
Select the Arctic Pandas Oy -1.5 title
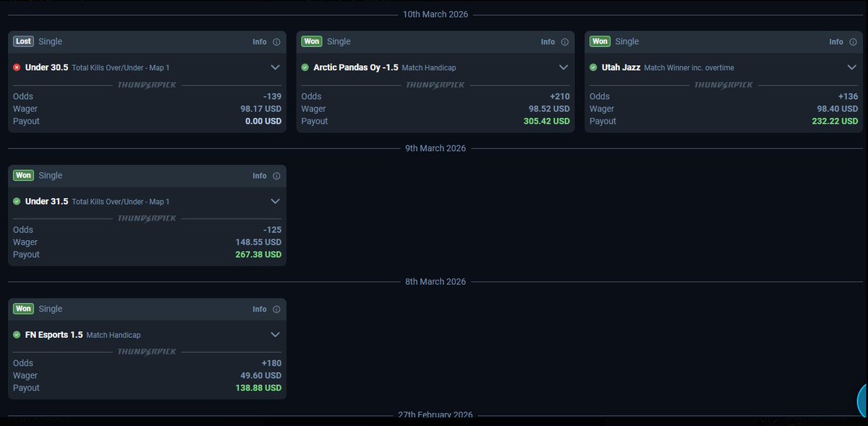click(x=357, y=67)
